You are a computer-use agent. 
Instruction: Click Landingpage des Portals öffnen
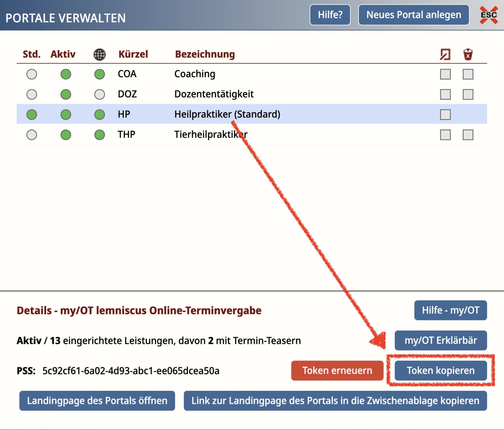pos(97,401)
